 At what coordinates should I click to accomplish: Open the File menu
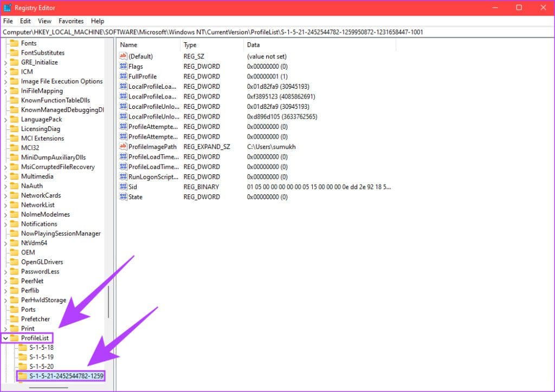[8, 21]
